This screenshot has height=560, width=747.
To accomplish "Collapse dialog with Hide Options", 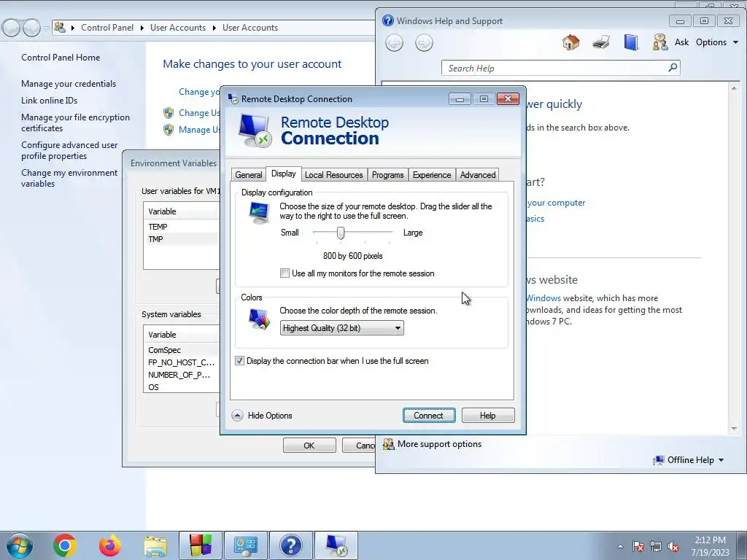I will point(262,415).
